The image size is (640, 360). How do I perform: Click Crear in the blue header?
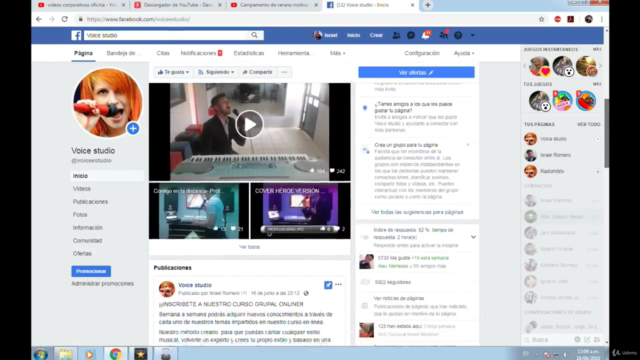[376, 36]
